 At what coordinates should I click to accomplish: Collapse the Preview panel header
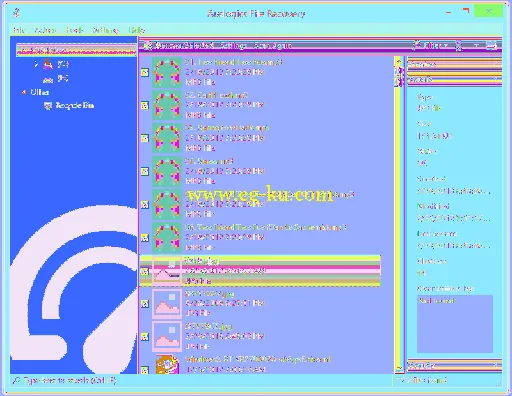[454, 64]
